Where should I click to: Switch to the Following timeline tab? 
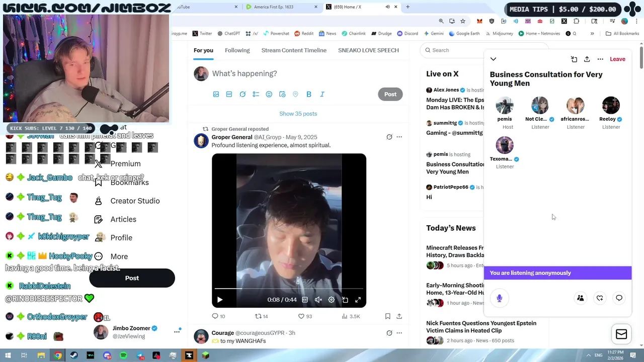click(237, 50)
